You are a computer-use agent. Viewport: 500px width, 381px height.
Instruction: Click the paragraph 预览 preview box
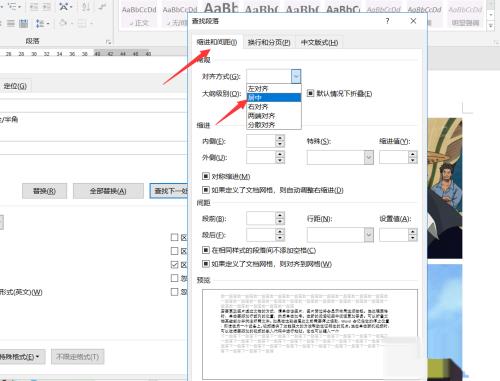pyautogui.click(x=310, y=334)
